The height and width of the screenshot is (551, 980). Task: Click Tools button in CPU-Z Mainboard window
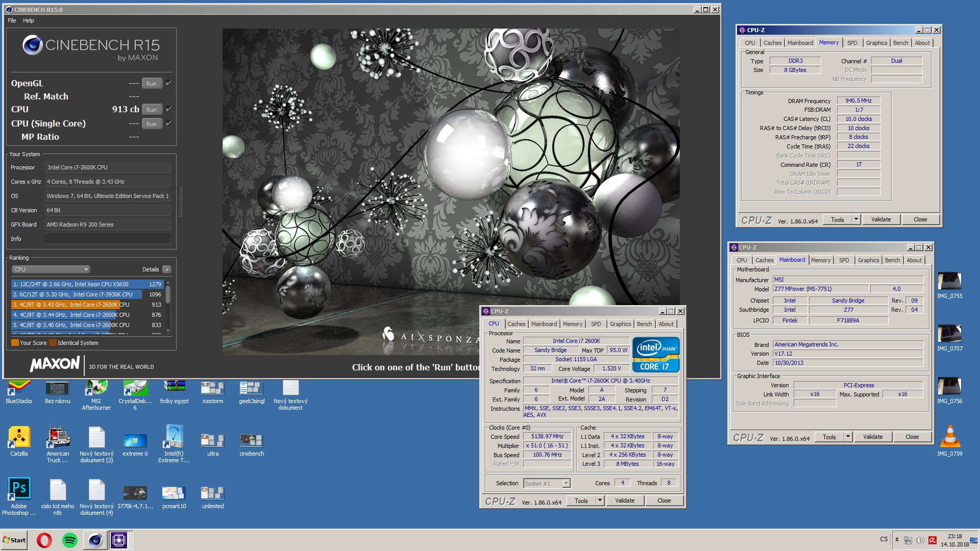829,437
